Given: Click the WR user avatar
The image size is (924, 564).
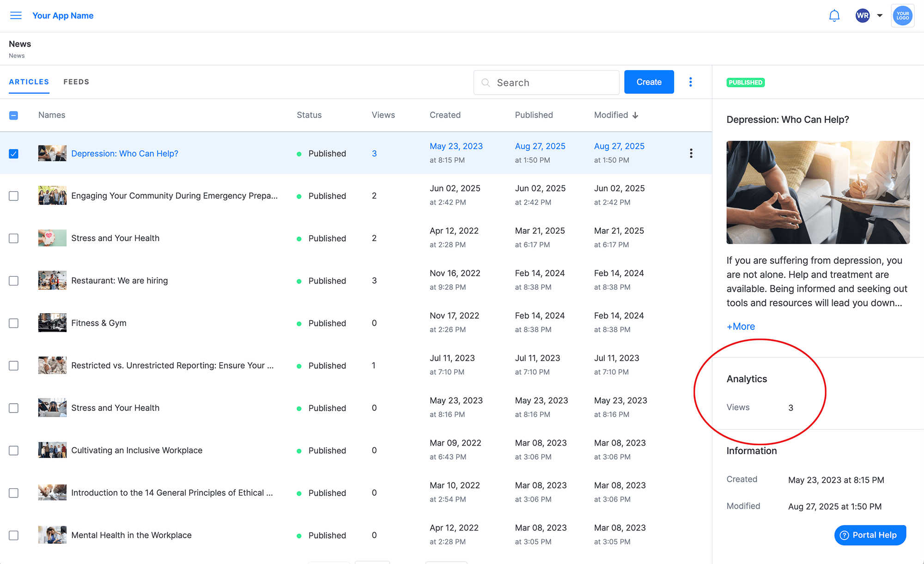Looking at the screenshot, I should click(862, 16).
